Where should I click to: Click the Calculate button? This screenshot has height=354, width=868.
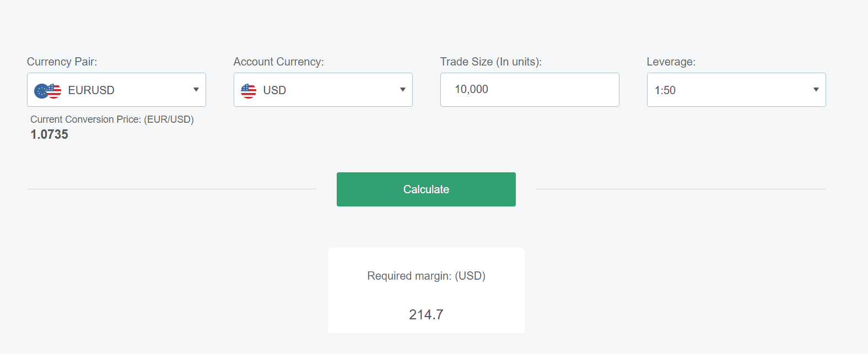pos(426,189)
